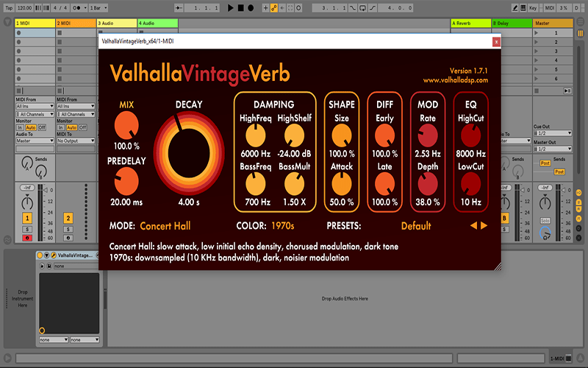Start playback with the transport Play button

pos(231,7)
